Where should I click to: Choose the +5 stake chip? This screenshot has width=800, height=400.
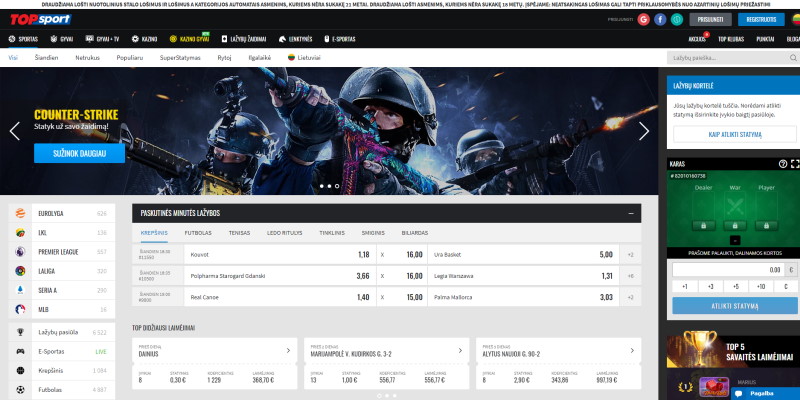coord(737,286)
